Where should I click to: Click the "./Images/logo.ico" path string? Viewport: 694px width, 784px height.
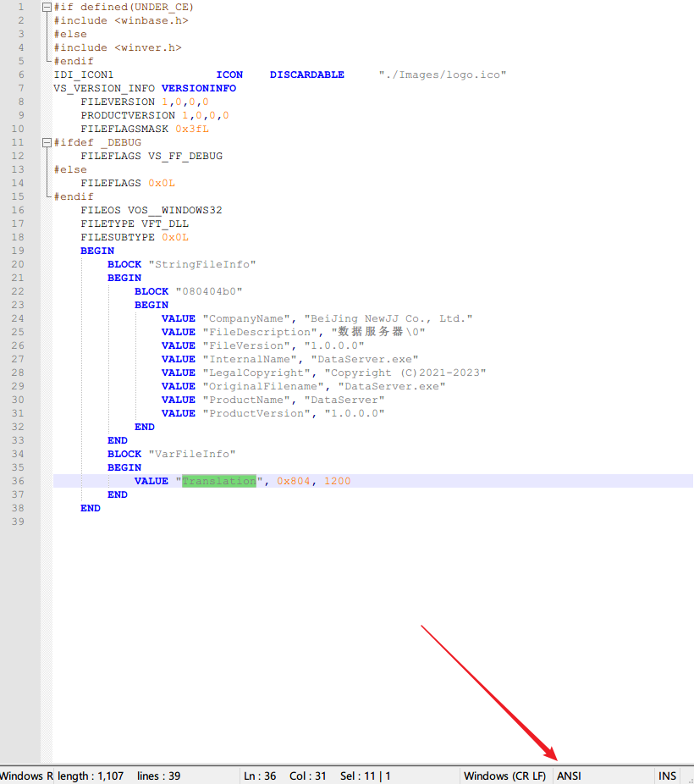click(x=442, y=75)
